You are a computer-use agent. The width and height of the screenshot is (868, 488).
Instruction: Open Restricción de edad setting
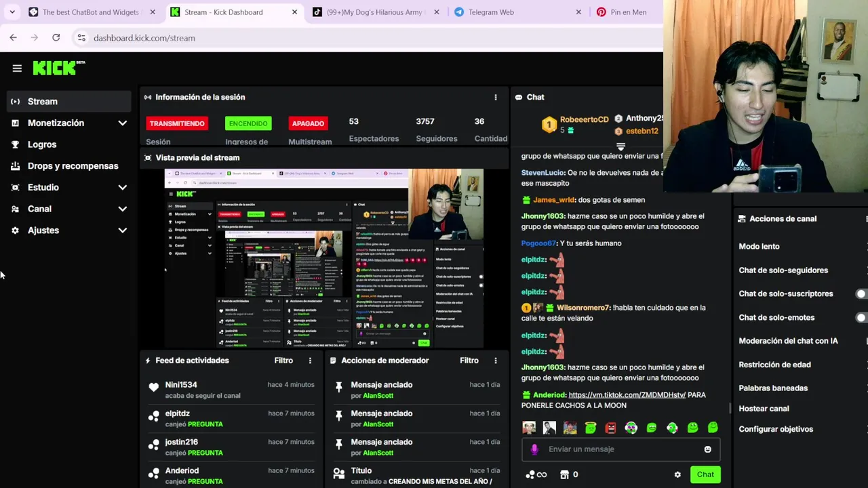coord(774,365)
